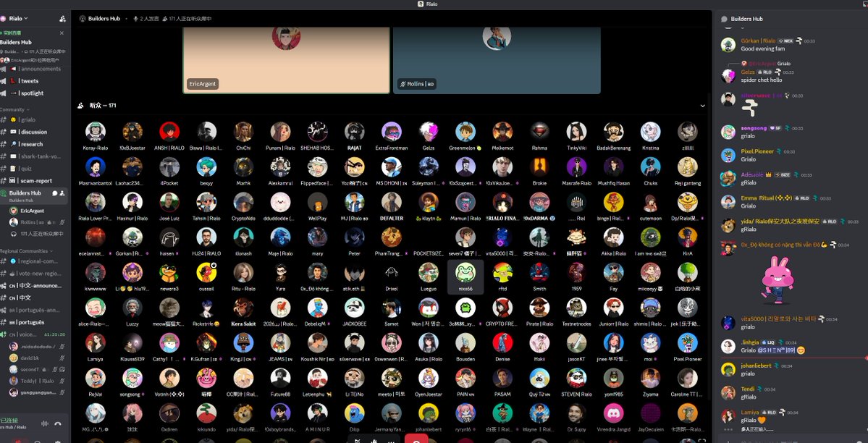Click the Pixel.Pioneer avatar in the audience
This screenshot has width=868, height=443.
(688, 343)
